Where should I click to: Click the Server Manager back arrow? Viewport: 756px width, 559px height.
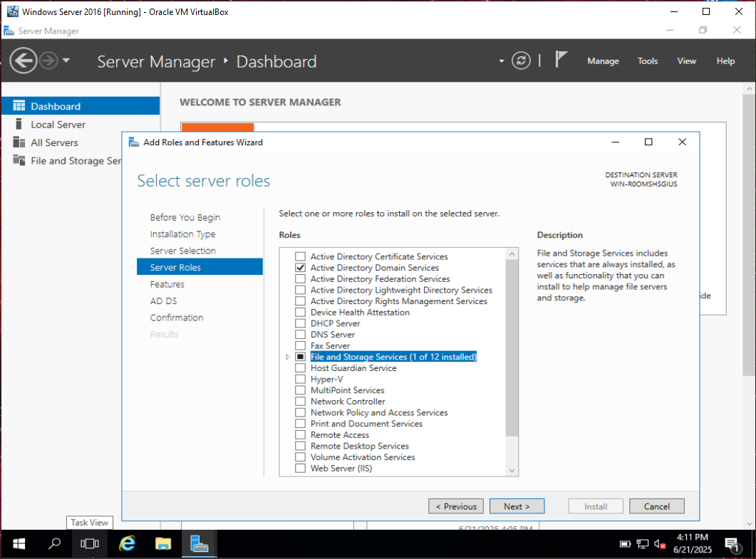coord(23,61)
